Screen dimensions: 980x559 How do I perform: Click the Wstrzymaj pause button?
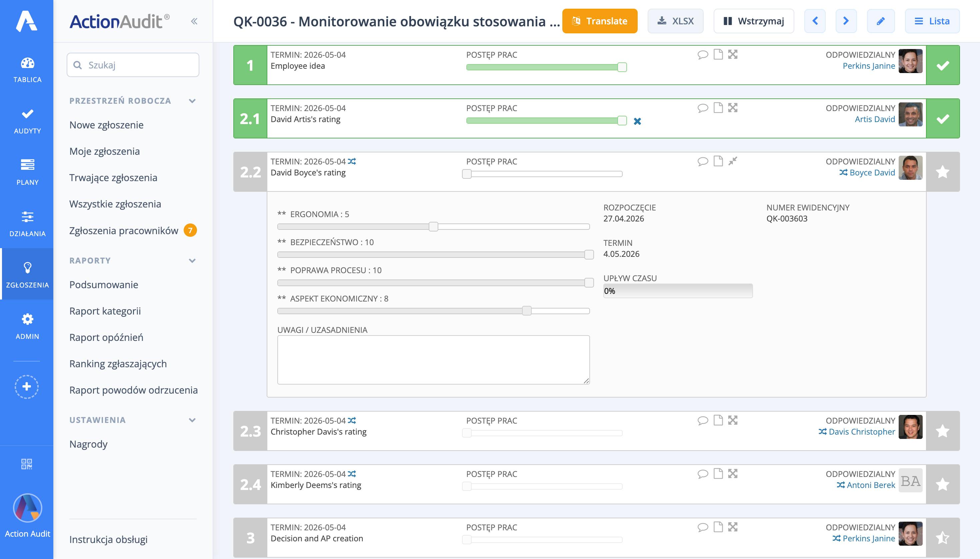[x=754, y=21]
